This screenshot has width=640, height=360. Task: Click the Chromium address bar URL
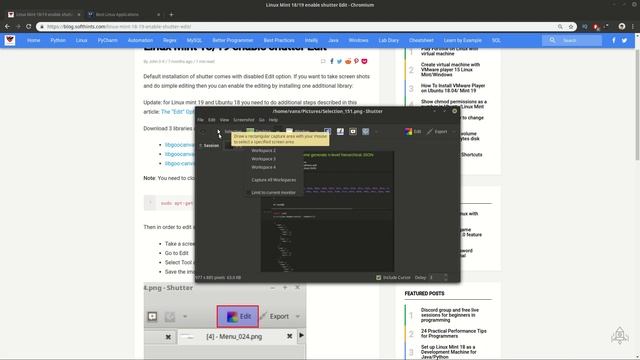tap(118, 27)
